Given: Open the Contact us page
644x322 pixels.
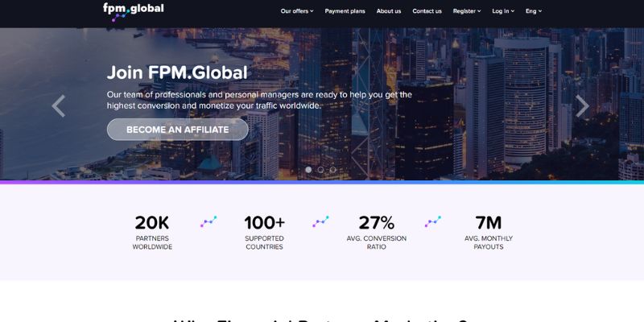Looking at the screenshot, I should [x=427, y=11].
